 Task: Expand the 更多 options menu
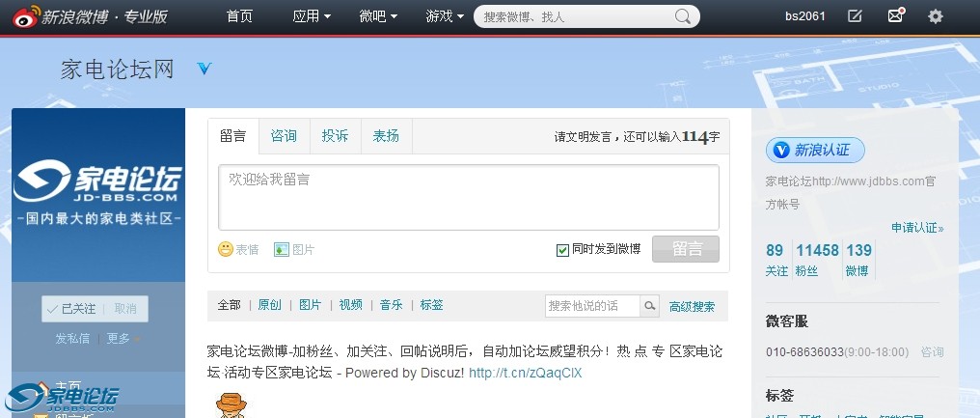click(123, 339)
